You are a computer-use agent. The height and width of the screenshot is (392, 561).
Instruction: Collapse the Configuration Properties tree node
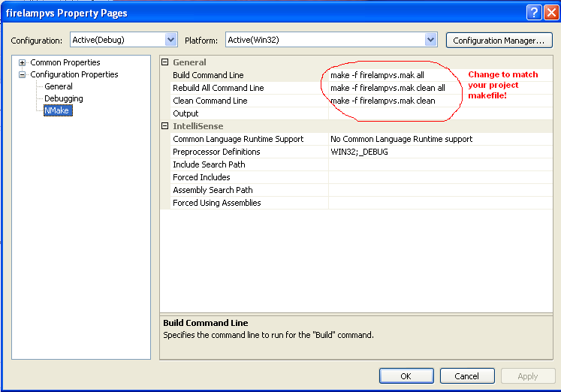23,74
